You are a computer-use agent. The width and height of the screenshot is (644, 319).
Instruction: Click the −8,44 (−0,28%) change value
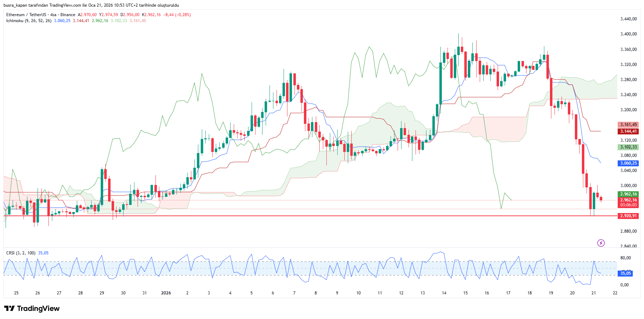[177, 15]
